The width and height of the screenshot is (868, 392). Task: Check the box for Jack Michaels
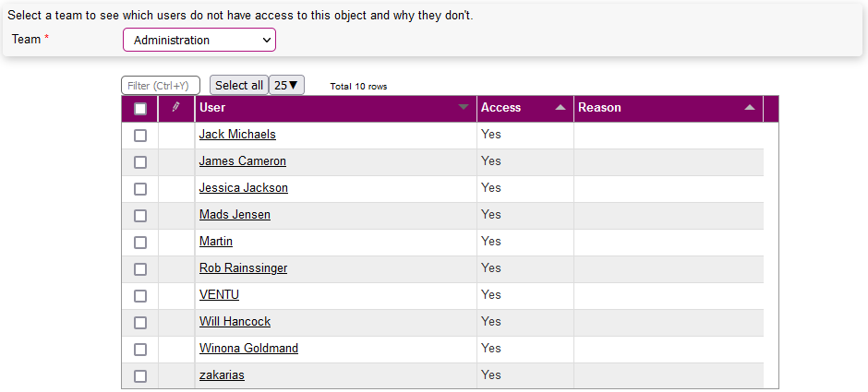pos(140,136)
